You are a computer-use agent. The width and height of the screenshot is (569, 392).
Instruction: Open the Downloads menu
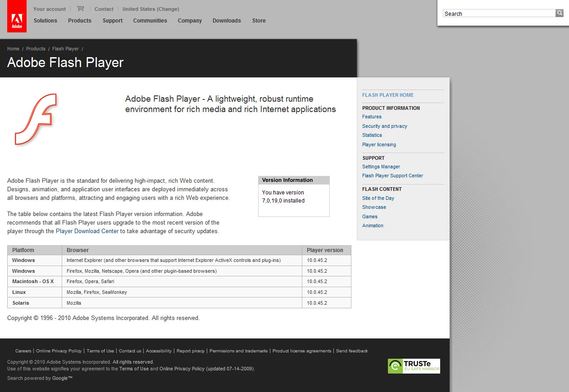pyautogui.click(x=227, y=21)
